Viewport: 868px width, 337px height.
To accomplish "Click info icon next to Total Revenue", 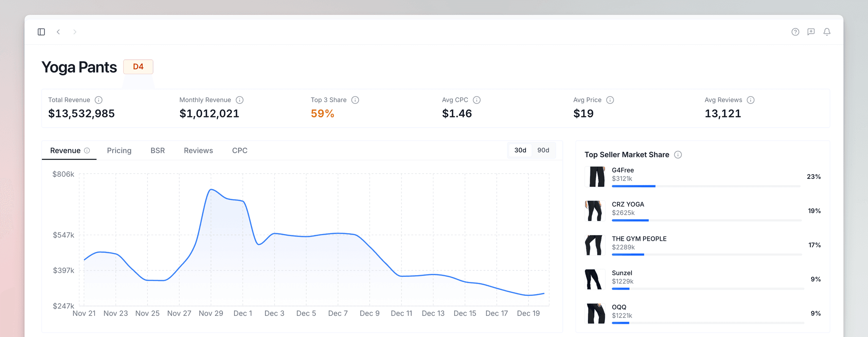I will click(98, 100).
